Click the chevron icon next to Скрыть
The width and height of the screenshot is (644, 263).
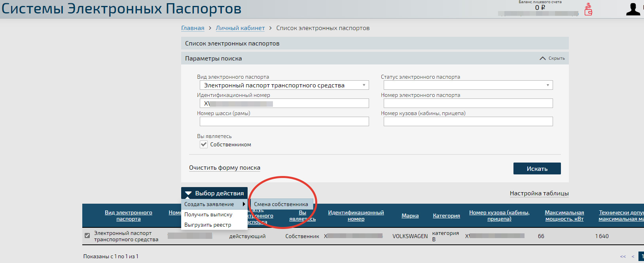[x=543, y=59]
